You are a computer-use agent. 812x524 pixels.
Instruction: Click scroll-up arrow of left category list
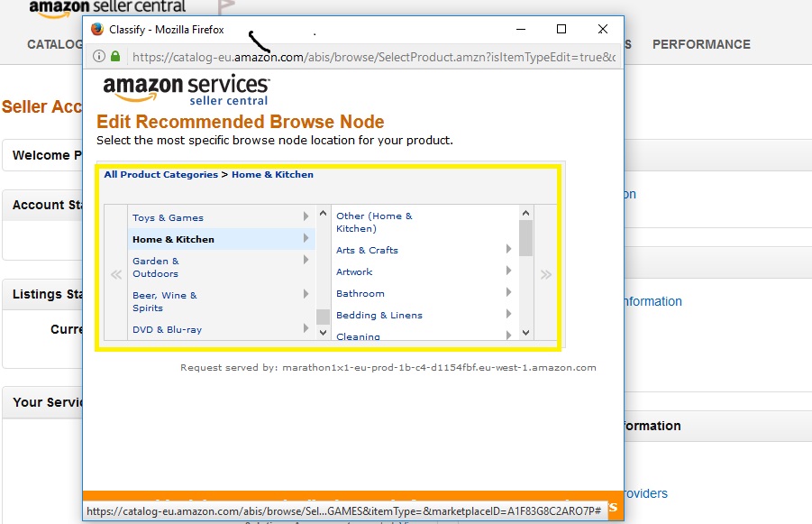[323, 213]
